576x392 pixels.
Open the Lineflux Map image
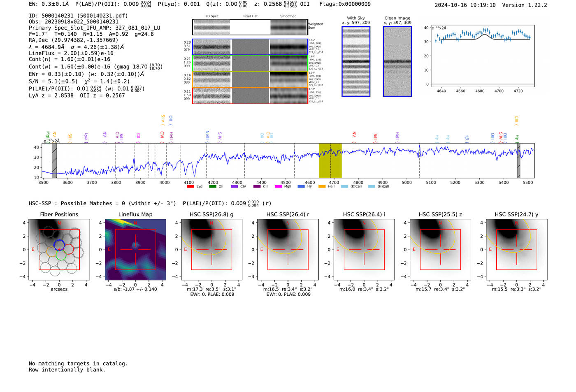[x=135, y=249]
